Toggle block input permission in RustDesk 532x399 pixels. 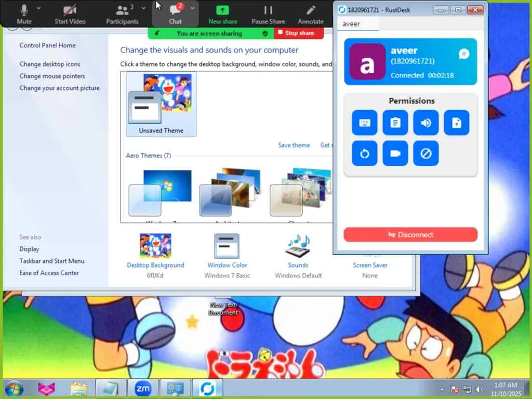tap(426, 153)
